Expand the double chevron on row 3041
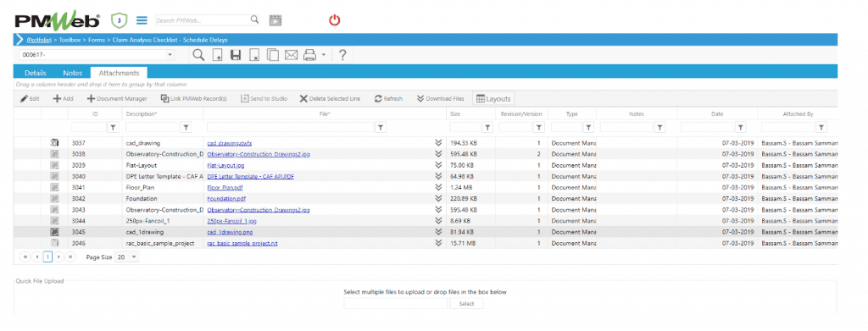Image resolution: width=868 pixels, height=331 pixels. [x=438, y=187]
